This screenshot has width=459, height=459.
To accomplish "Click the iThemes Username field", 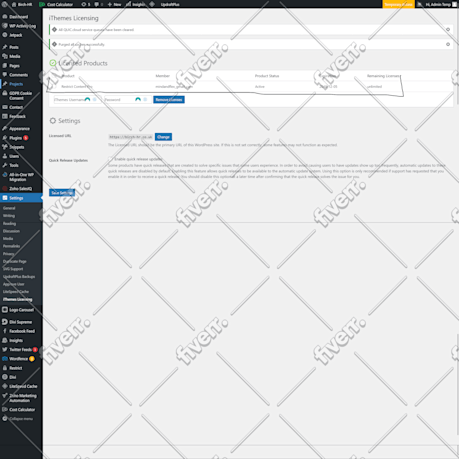I will pos(77,100).
